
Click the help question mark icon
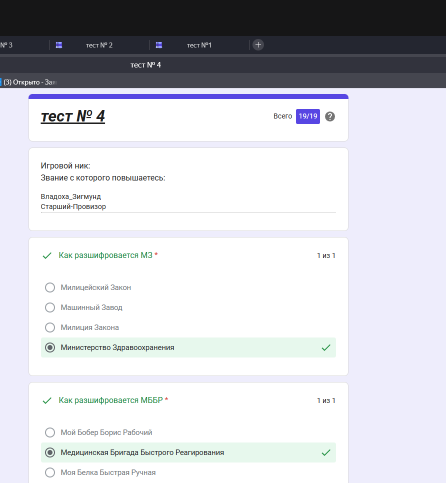(330, 116)
